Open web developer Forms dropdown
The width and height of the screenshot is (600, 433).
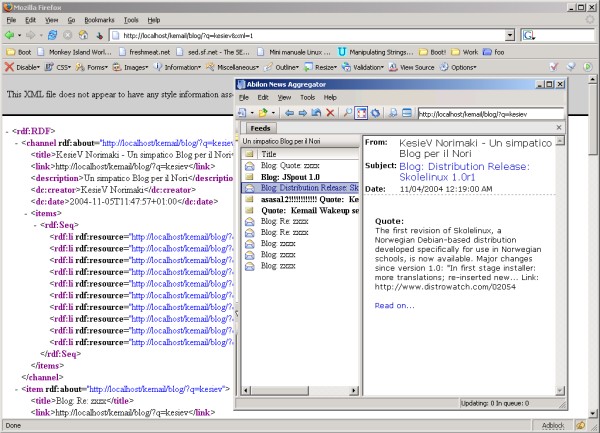92,67
